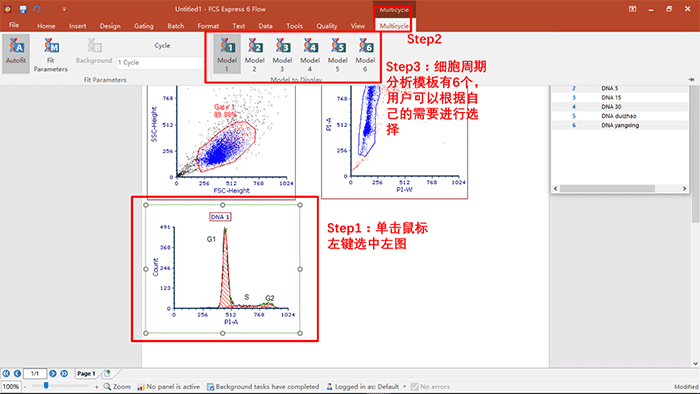Choose the Model 4 icon
700x394 pixels.
pos(310,54)
